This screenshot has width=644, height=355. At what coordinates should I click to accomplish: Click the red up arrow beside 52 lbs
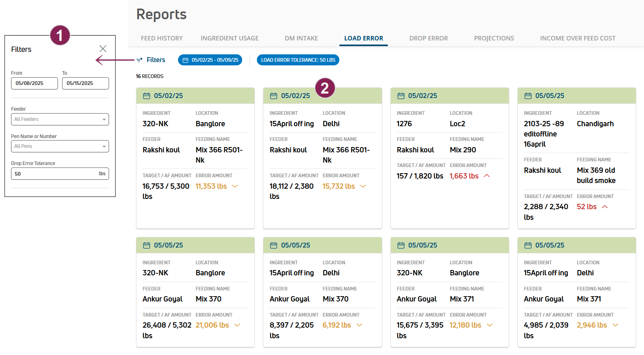point(605,207)
